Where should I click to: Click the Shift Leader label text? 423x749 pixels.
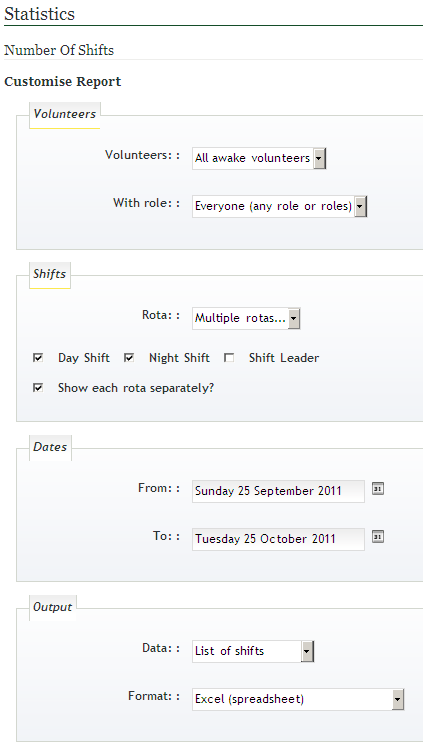click(x=284, y=358)
